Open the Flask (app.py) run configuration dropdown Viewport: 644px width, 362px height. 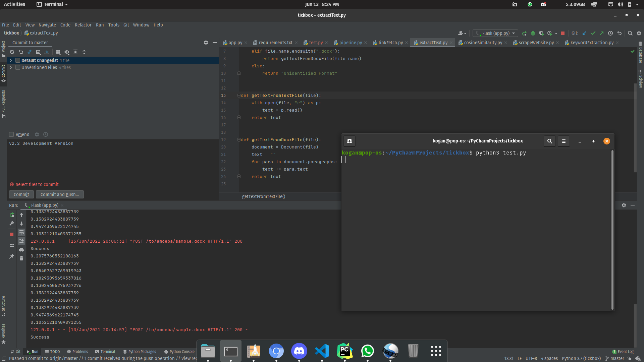click(495, 33)
